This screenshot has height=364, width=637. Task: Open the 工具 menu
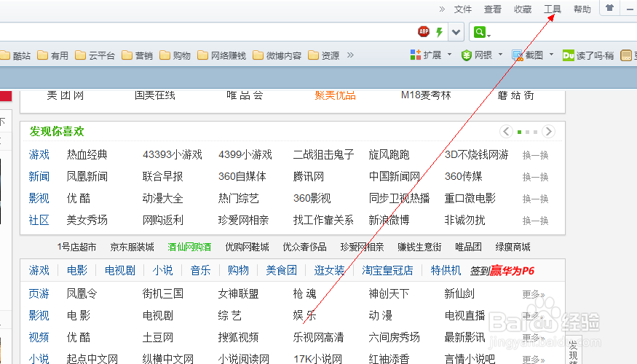tap(552, 9)
